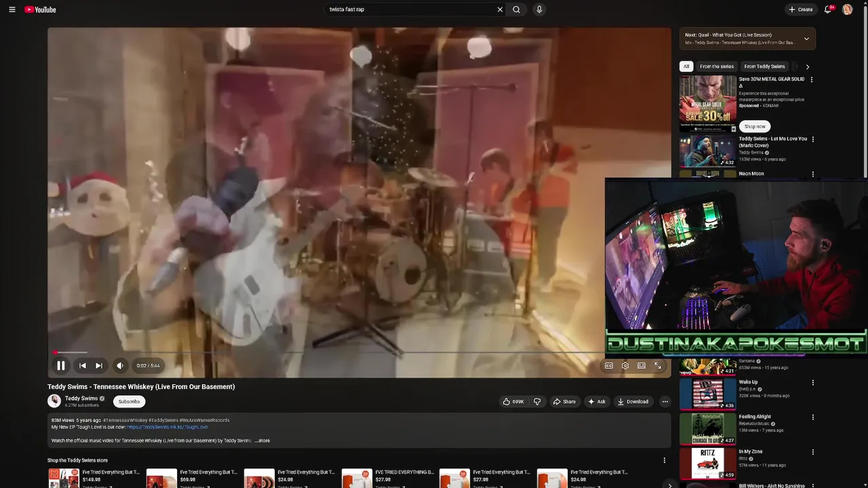Open options for the Metal Gear Solid ad
This screenshot has width=868, height=488.
point(812,79)
